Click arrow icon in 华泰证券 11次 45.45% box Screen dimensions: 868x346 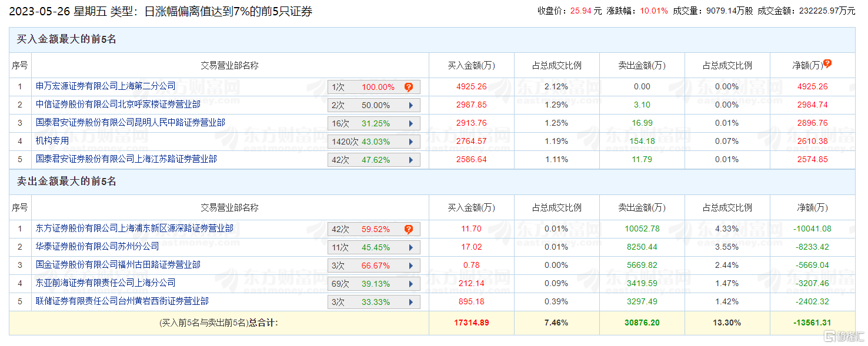[x=411, y=247]
